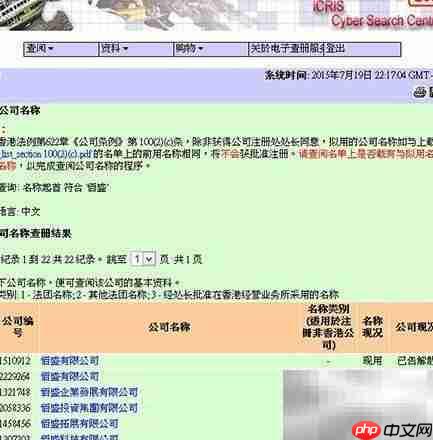Viewport: 433px width, 440px height.
Task: Click the 公司编号 column header
Action: coord(18,327)
